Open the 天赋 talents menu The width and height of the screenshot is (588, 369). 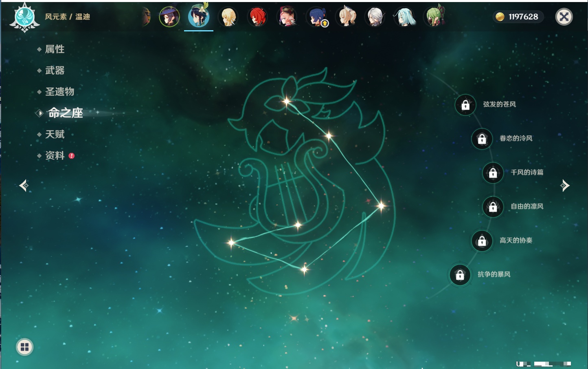pyautogui.click(x=55, y=134)
